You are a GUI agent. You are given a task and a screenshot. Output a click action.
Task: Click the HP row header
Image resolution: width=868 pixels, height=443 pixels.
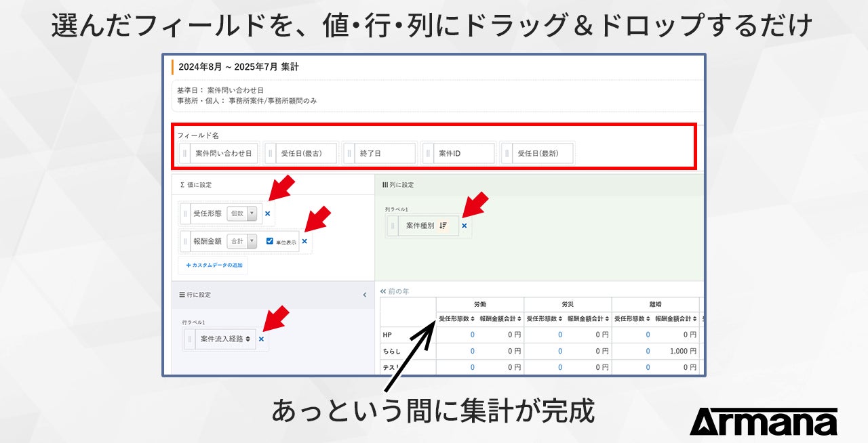pyautogui.click(x=388, y=335)
